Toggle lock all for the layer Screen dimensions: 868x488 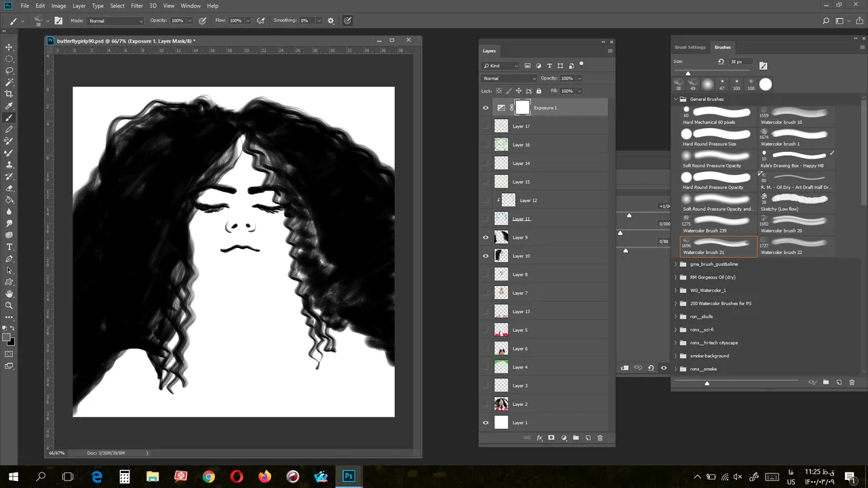(539, 91)
